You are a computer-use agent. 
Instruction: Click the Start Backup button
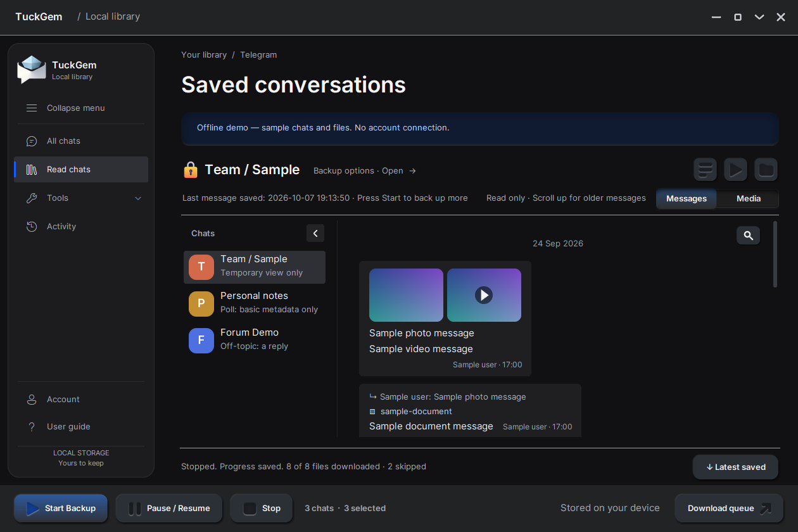[61, 508]
